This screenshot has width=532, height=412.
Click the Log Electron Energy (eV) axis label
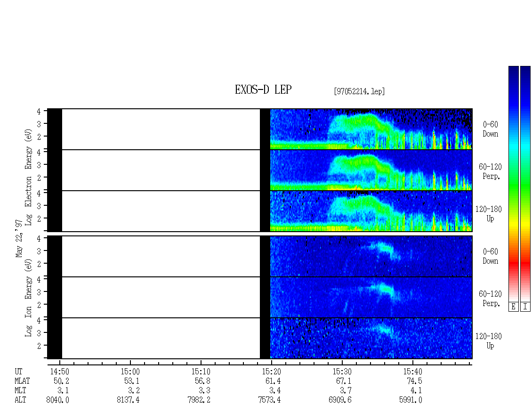point(29,177)
